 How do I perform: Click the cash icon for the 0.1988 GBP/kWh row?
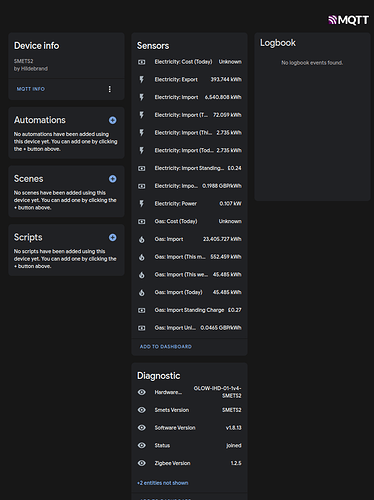click(142, 186)
